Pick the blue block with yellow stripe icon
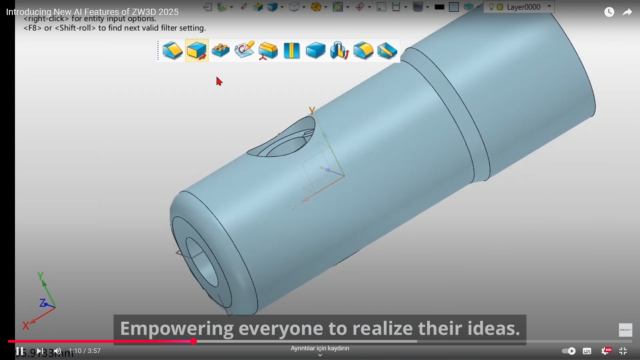The width and height of the screenshot is (640, 360). pyautogui.click(x=291, y=51)
